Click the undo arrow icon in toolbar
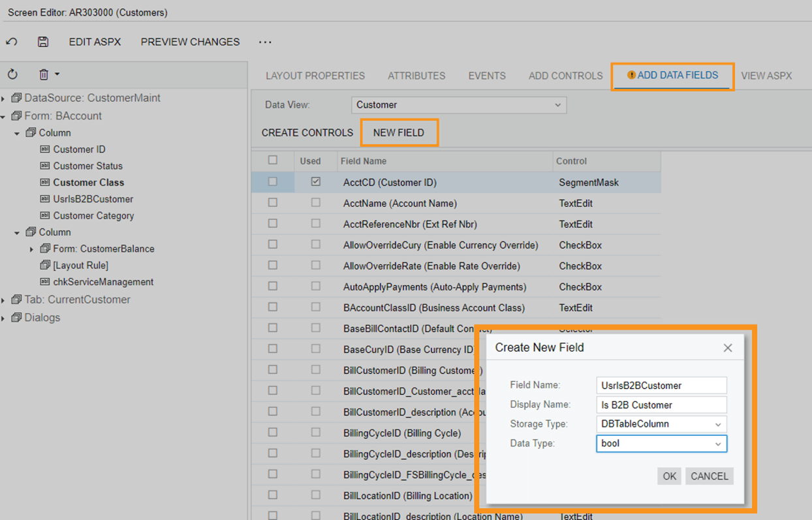Viewport: 812px width, 520px height. point(12,42)
